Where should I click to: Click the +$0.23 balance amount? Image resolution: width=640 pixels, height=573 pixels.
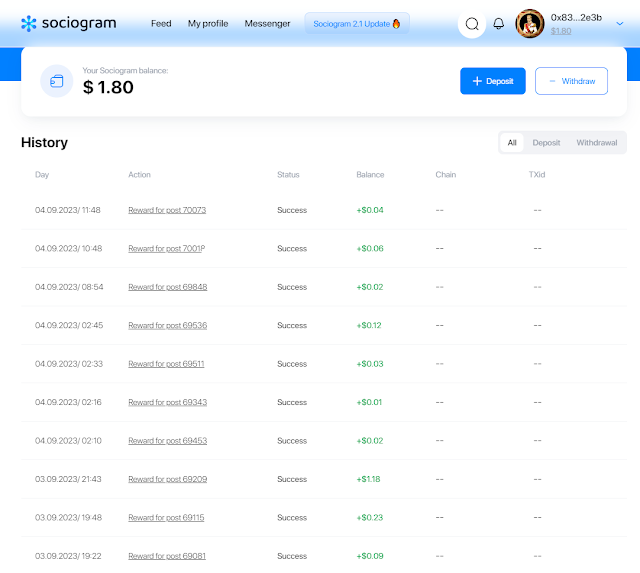click(x=370, y=517)
